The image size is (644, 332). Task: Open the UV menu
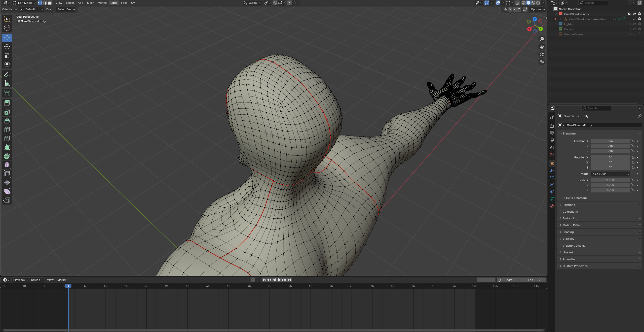(x=133, y=3)
